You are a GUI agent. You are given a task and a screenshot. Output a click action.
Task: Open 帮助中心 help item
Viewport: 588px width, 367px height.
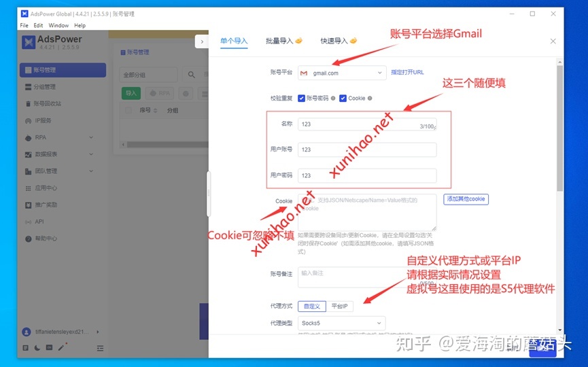(x=63, y=239)
